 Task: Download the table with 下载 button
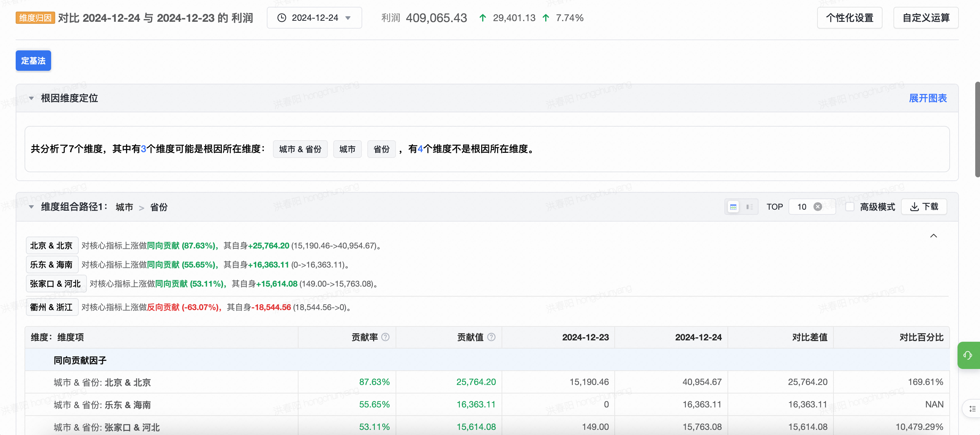(923, 207)
